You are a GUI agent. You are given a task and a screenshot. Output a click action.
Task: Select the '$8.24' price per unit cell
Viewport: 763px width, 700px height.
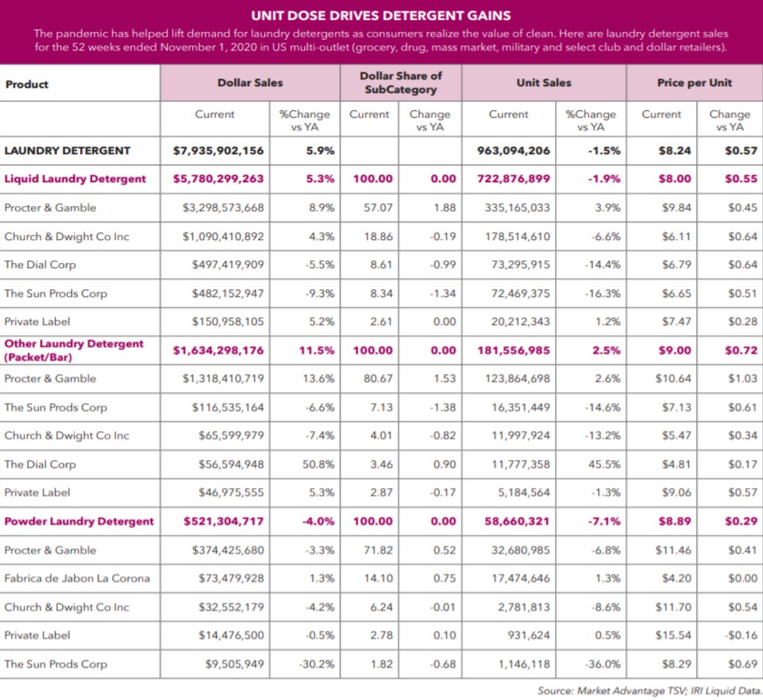click(x=675, y=151)
